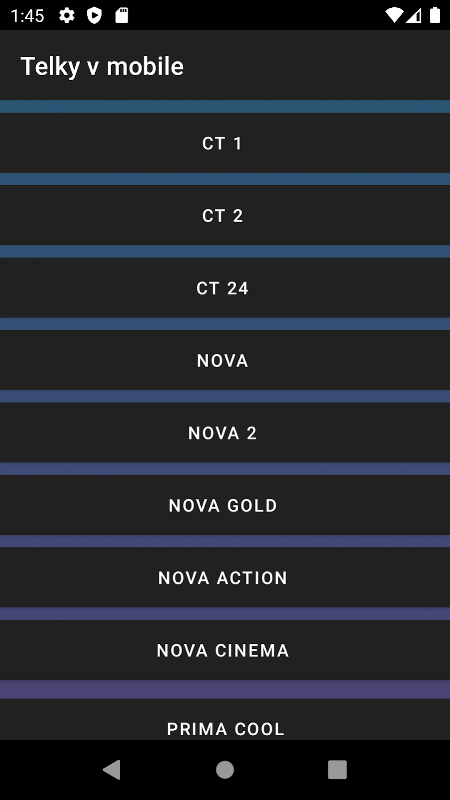Tap the Wi-Fi signal status icon

point(394,15)
